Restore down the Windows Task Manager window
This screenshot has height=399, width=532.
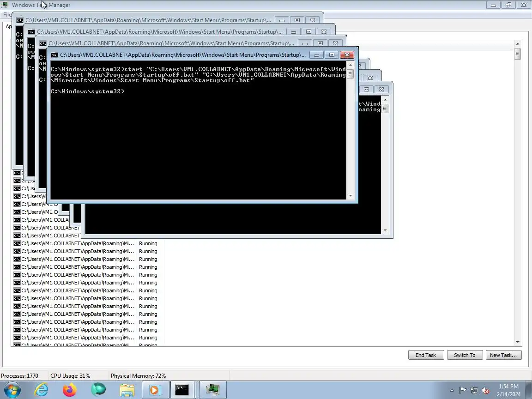tap(508, 5)
